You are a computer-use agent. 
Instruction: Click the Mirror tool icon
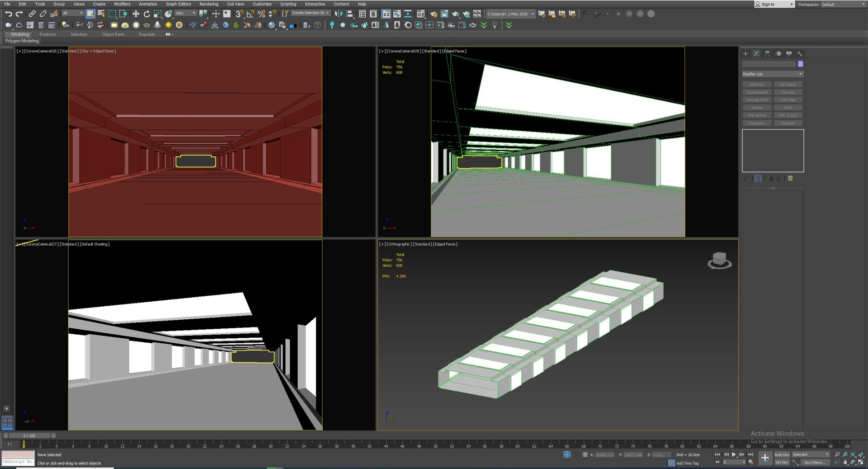click(338, 14)
